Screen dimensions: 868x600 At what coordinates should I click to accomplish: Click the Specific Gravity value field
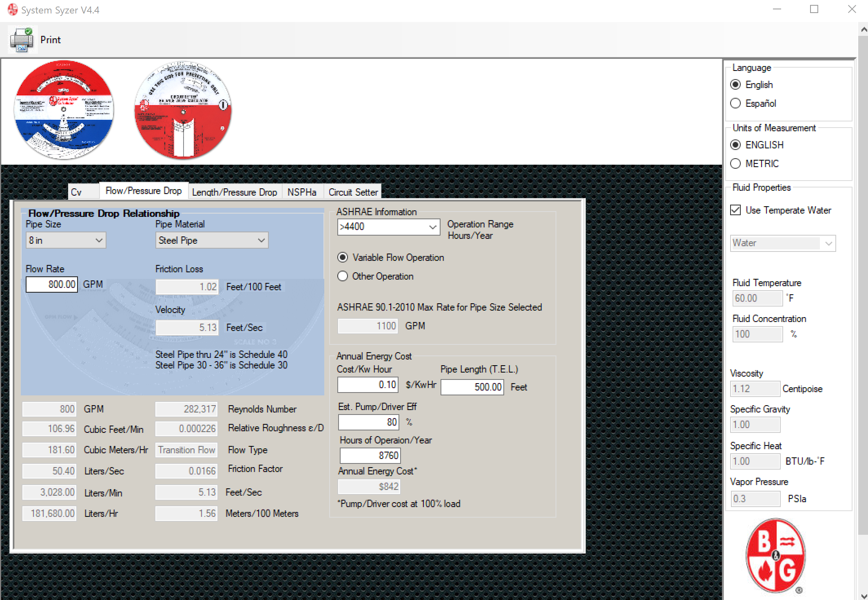pyautogui.click(x=755, y=424)
